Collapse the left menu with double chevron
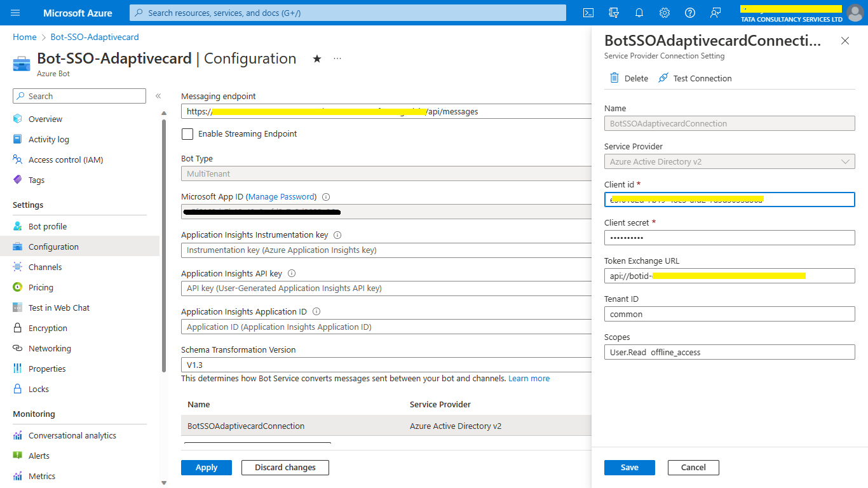 (x=158, y=96)
